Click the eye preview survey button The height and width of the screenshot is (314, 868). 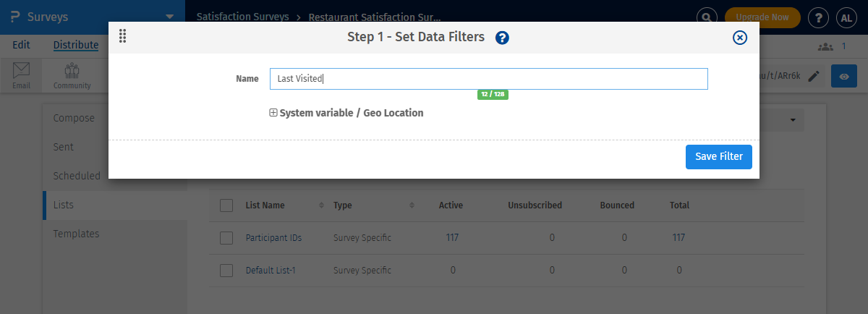[843, 76]
